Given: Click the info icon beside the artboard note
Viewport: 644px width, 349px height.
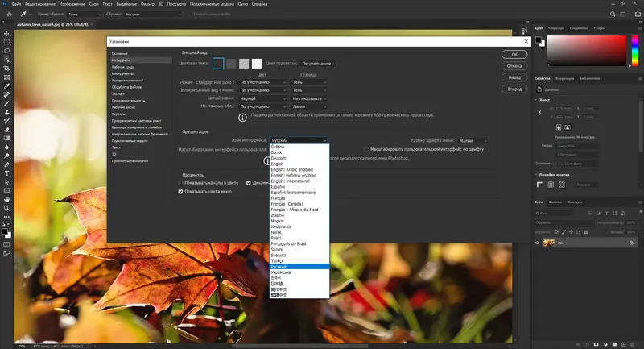Looking at the screenshot, I should click(243, 118).
